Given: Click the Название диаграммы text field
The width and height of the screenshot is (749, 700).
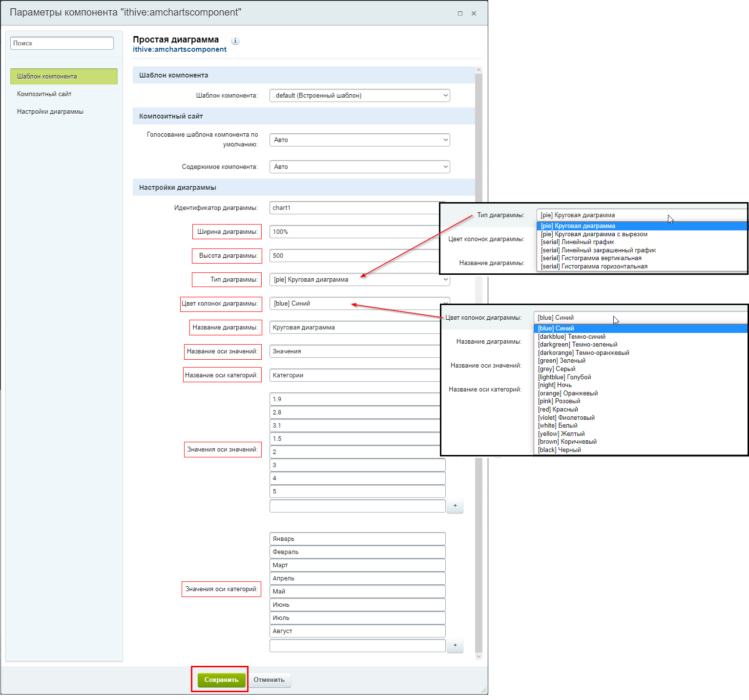Looking at the screenshot, I should coord(354,328).
